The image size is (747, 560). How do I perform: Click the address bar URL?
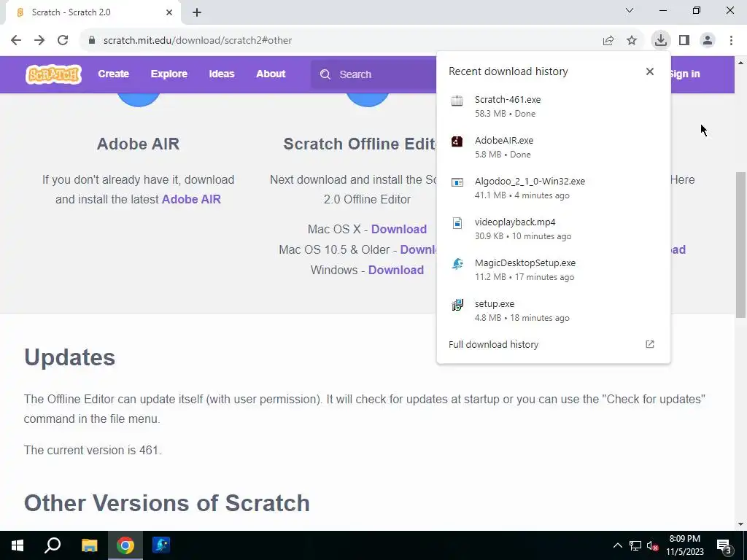[x=197, y=41]
